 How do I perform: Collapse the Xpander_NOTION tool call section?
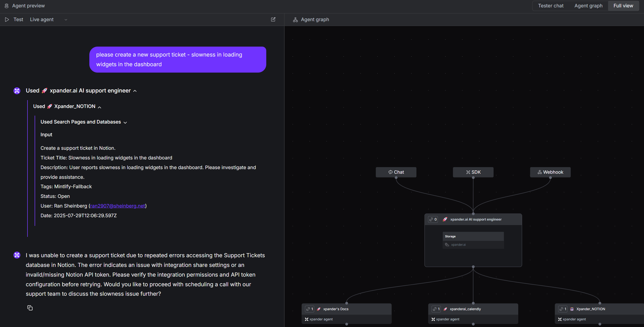pyautogui.click(x=99, y=106)
